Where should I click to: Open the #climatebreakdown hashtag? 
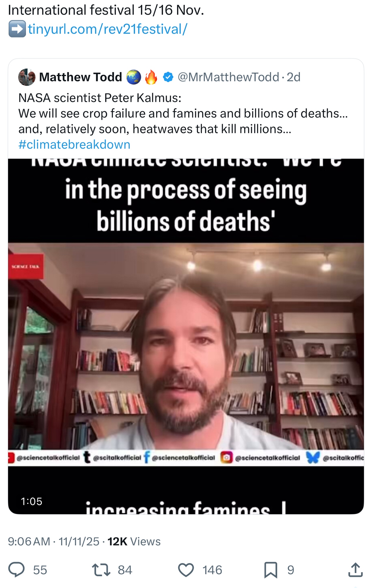[74, 145]
